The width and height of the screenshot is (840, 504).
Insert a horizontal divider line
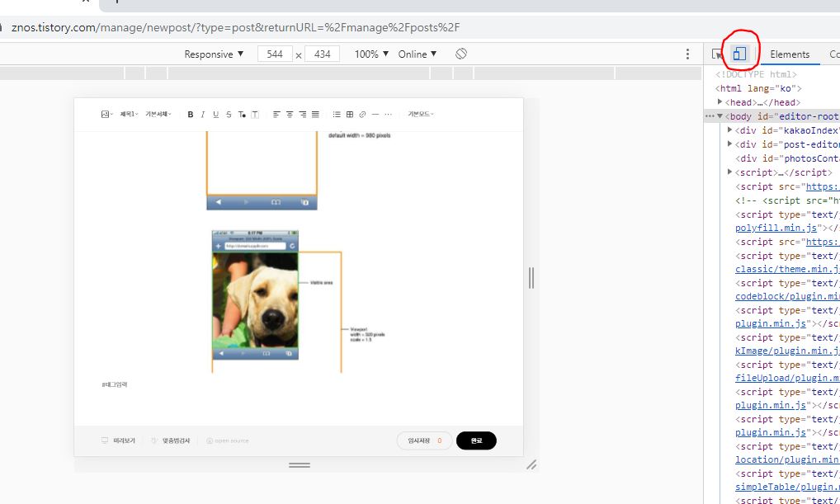[375, 114]
